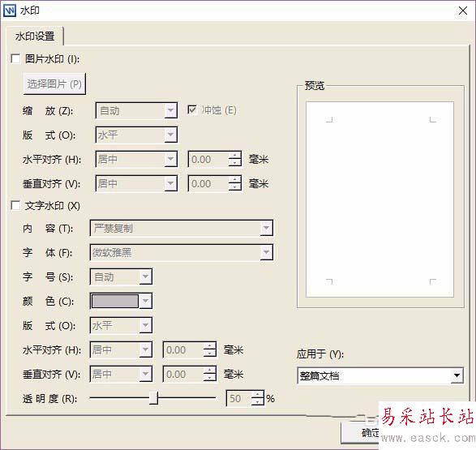476x450 pixels.
Task: Switch to the 水印设置 tab
Action: point(35,36)
